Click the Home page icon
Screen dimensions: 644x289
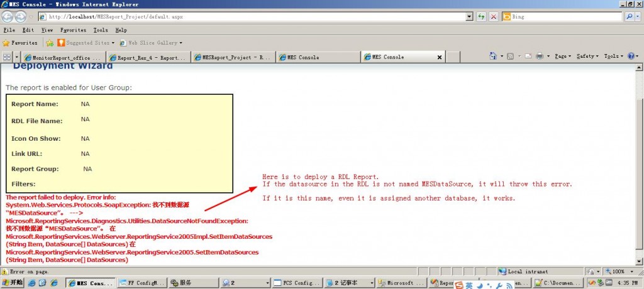tap(493, 57)
